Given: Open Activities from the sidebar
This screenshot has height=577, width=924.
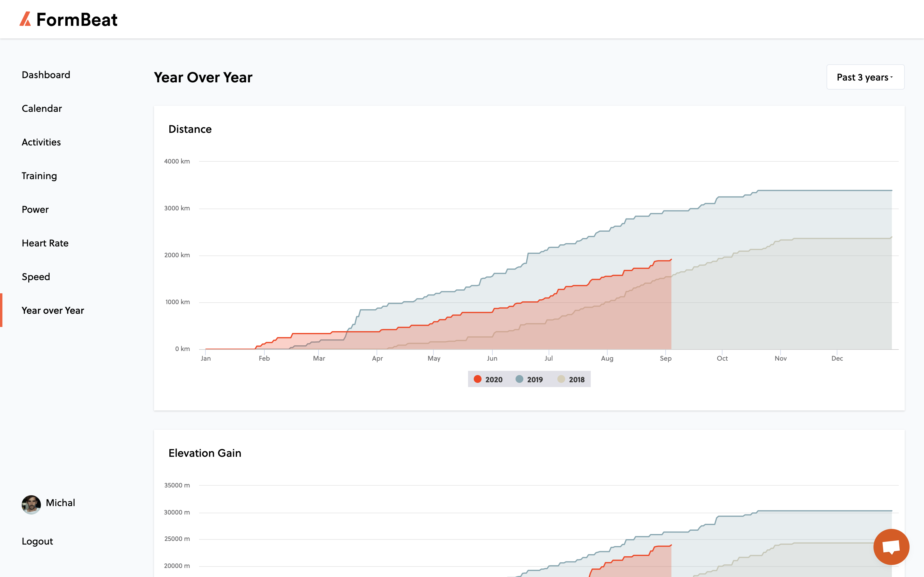Looking at the screenshot, I should (41, 142).
